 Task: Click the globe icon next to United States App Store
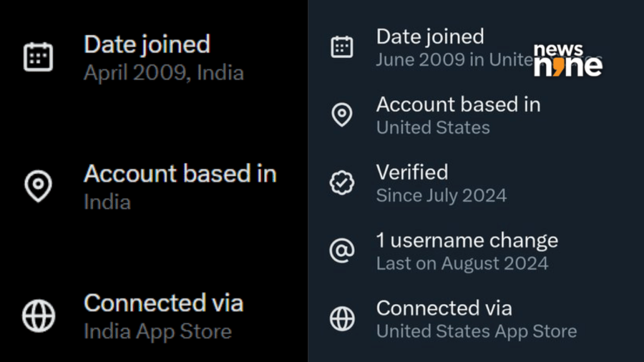pos(341,318)
